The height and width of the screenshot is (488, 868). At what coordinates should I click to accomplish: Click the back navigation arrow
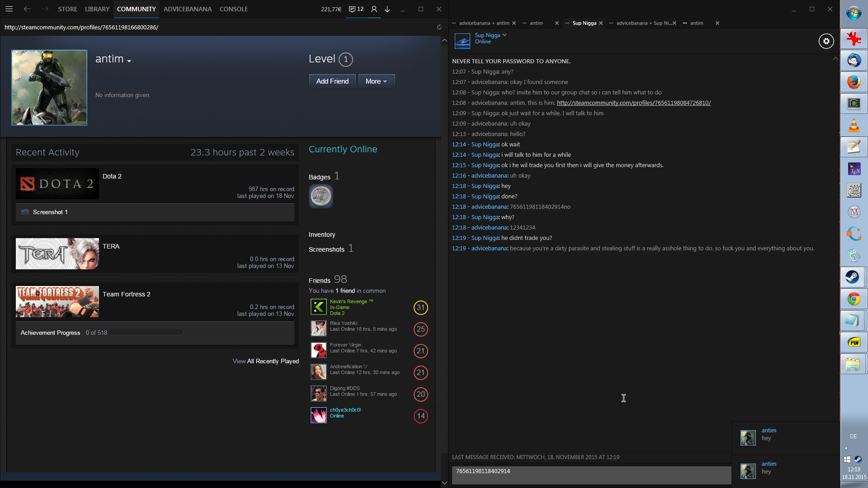click(27, 9)
